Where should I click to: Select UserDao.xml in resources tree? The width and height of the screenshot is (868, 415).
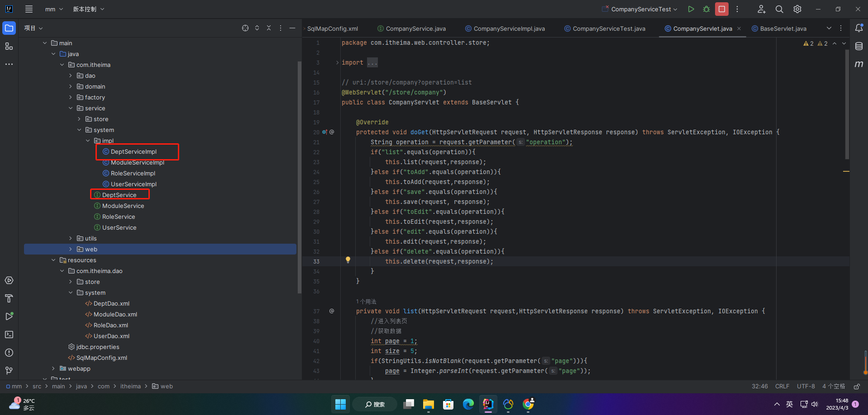(111, 336)
